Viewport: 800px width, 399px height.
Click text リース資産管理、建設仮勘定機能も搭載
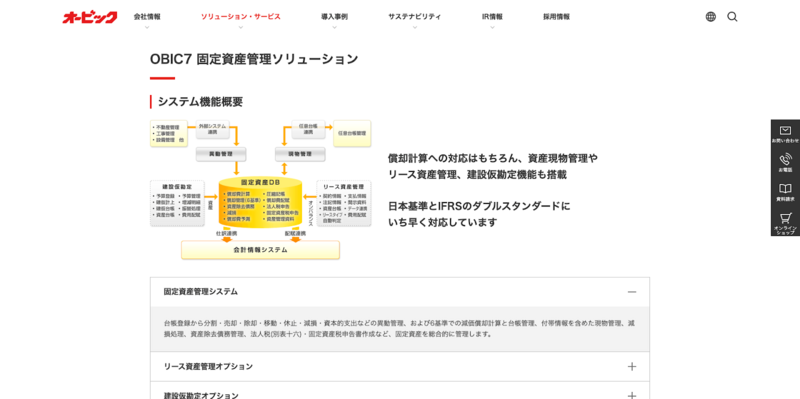coord(477,174)
